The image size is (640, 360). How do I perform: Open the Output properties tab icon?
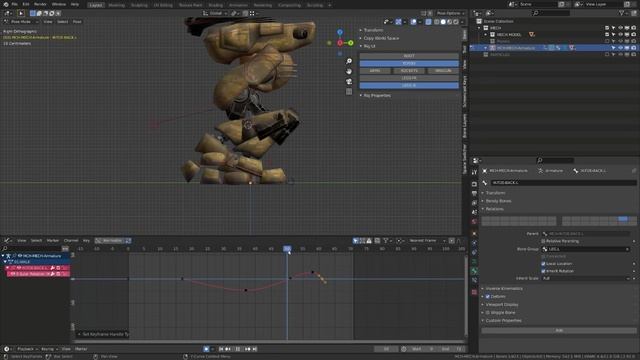pos(474,193)
